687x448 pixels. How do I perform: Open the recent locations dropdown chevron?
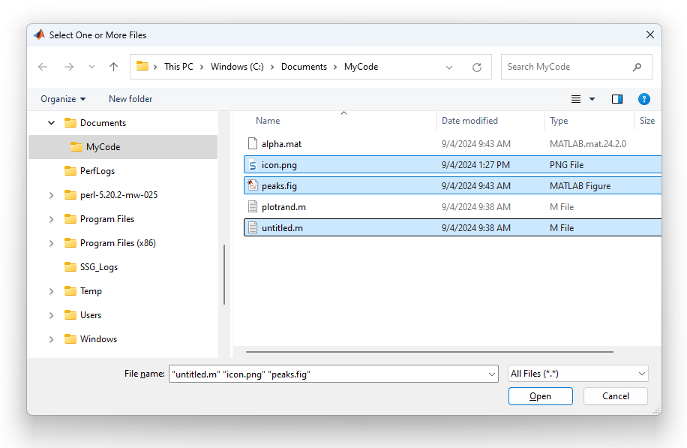pos(92,67)
